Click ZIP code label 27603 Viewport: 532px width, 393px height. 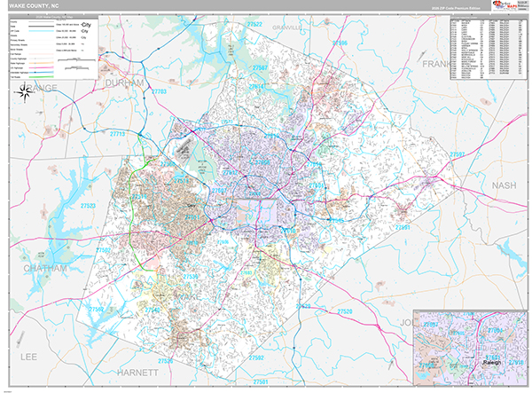246,273
